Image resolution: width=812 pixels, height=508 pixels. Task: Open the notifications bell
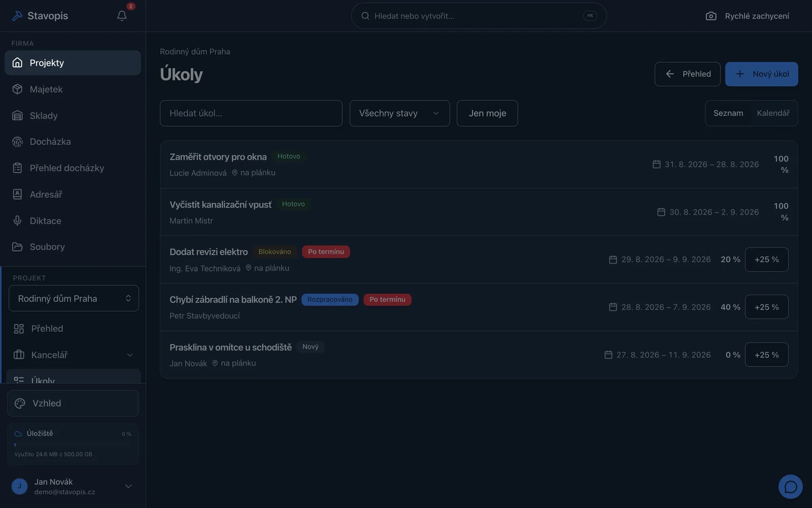[x=122, y=15]
